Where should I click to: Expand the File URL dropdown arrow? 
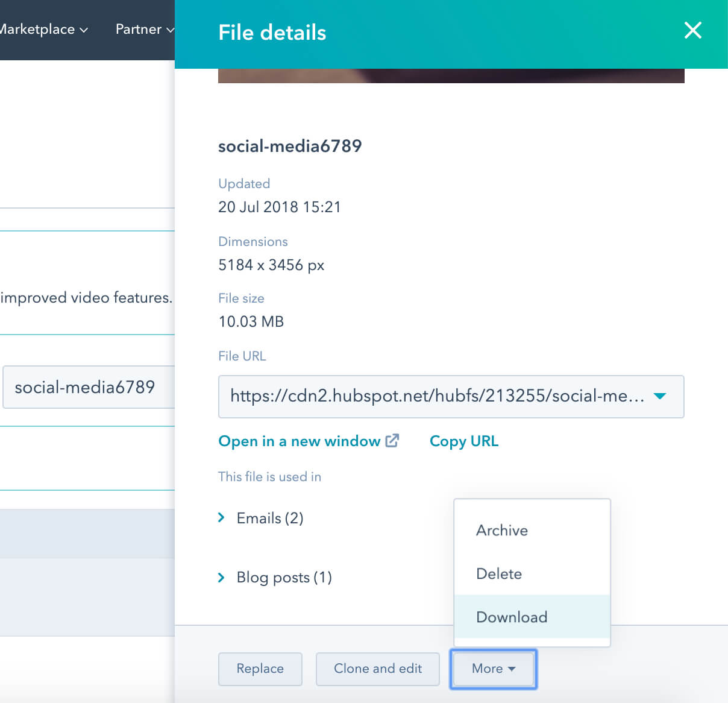(x=660, y=396)
